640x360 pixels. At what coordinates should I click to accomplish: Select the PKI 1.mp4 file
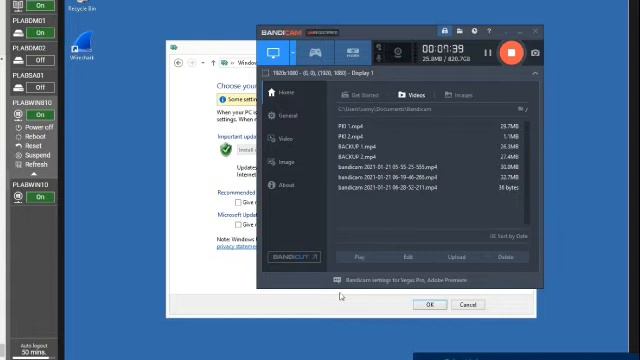pyautogui.click(x=428, y=127)
